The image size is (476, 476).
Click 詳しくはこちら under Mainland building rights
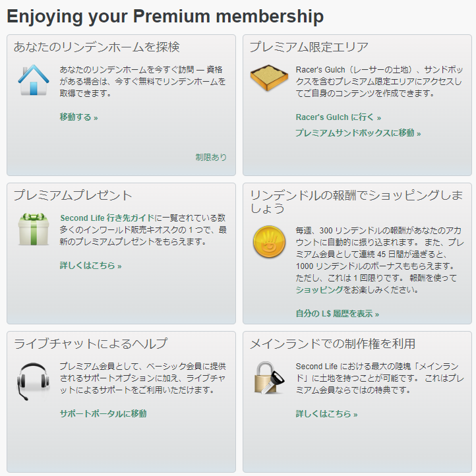point(326,414)
